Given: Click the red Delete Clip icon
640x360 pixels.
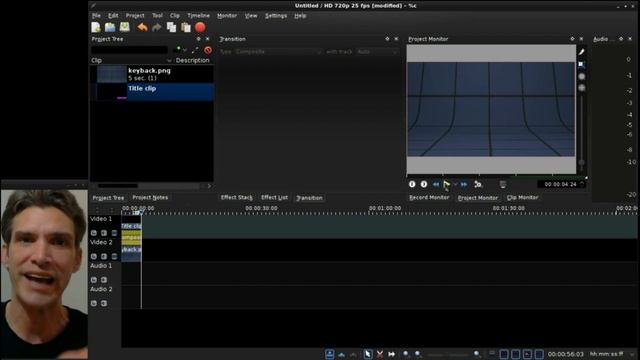Looking at the screenshot, I should (208, 50).
